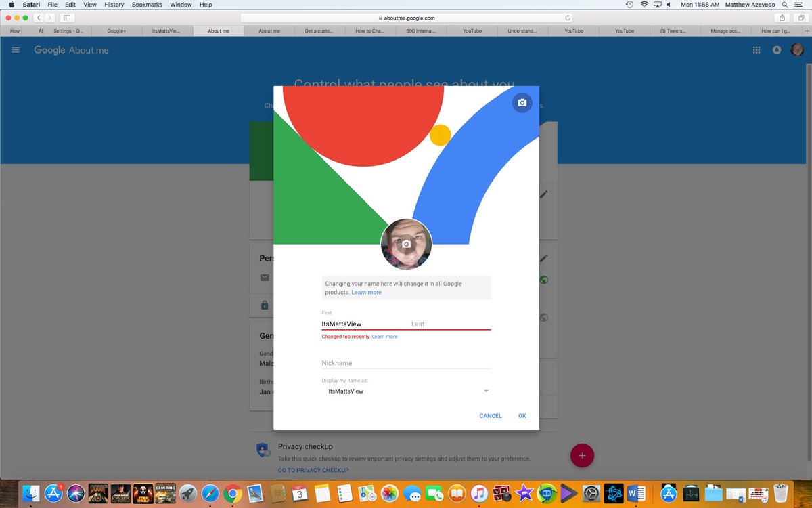Open the Safari menu
This screenshot has width=812, height=508.
point(31,5)
